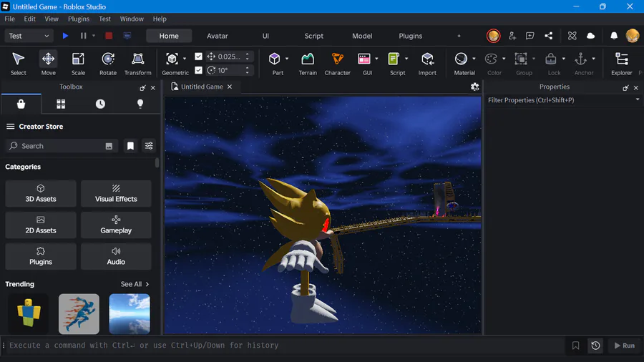This screenshot has width=644, height=362.
Task: Toggle the move snapping checkbox
Action: pyautogui.click(x=198, y=57)
